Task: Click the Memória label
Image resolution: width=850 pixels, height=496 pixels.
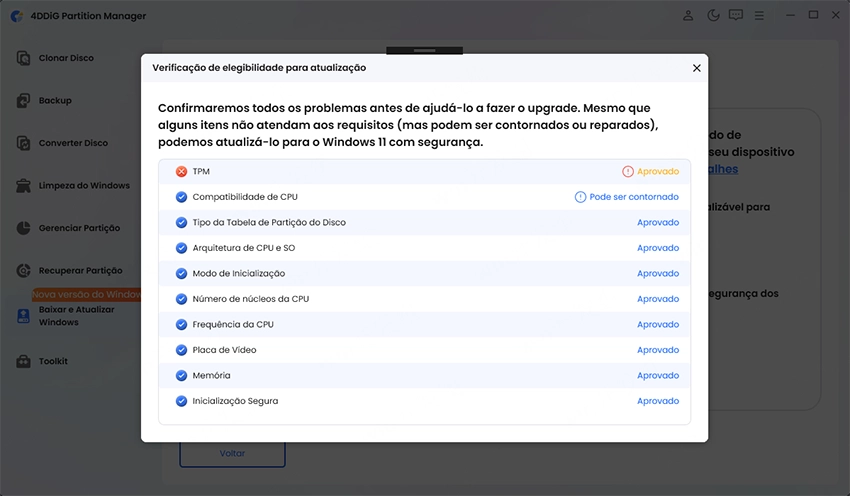Action: [211, 375]
